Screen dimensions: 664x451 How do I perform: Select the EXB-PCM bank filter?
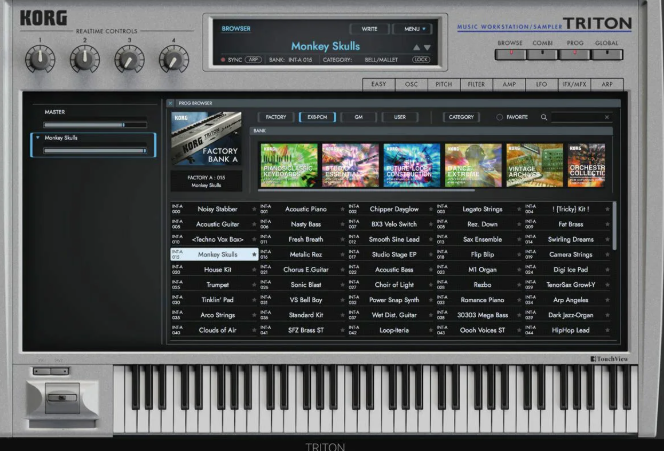[x=317, y=117]
